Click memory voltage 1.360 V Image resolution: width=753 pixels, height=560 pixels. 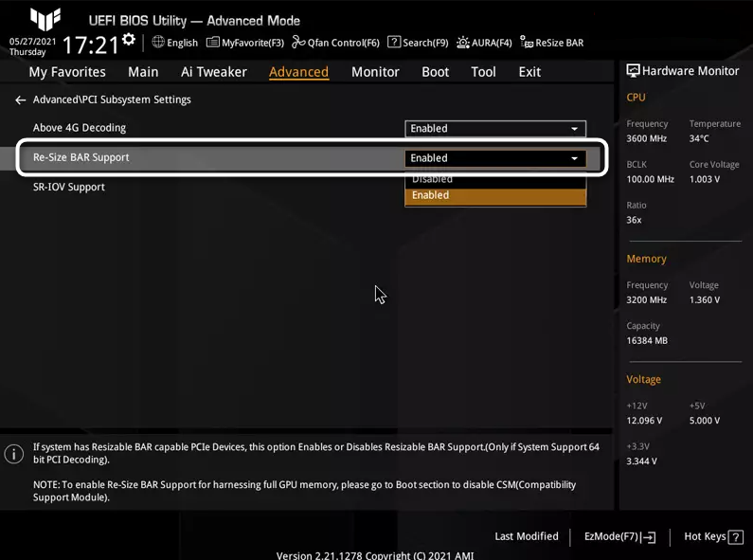(705, 300)
